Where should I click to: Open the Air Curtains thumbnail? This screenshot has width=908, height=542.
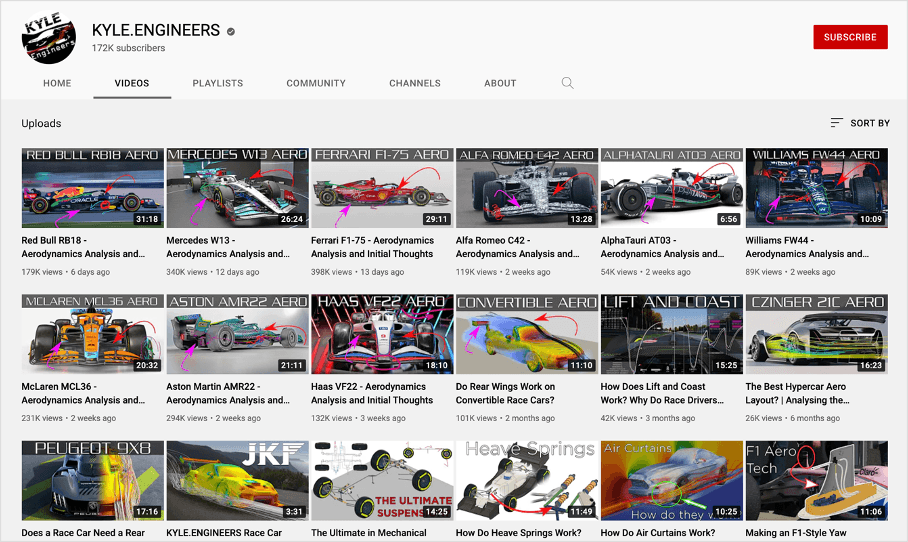click(x=672, y=481)
